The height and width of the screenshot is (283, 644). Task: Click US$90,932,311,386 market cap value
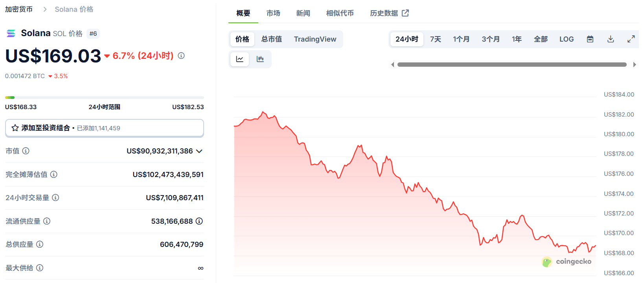pyautogui.click(x=160, y=151)
